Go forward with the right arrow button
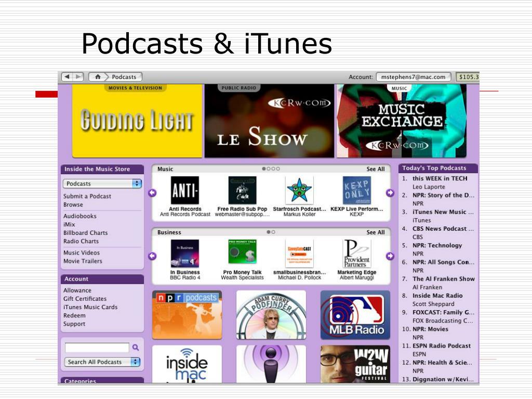Viewport: 532px width, 399px height. pos(78,77)
